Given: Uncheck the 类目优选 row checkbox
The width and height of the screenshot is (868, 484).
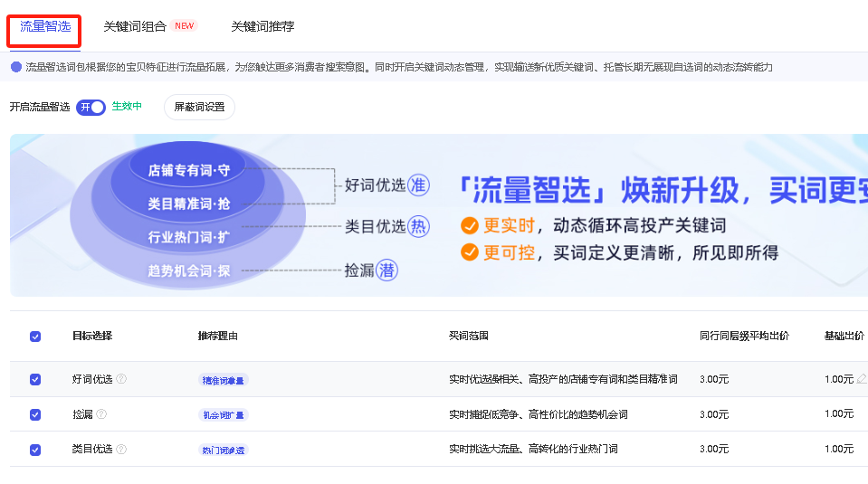Looking at the screenshot, I should click(35, 450).
